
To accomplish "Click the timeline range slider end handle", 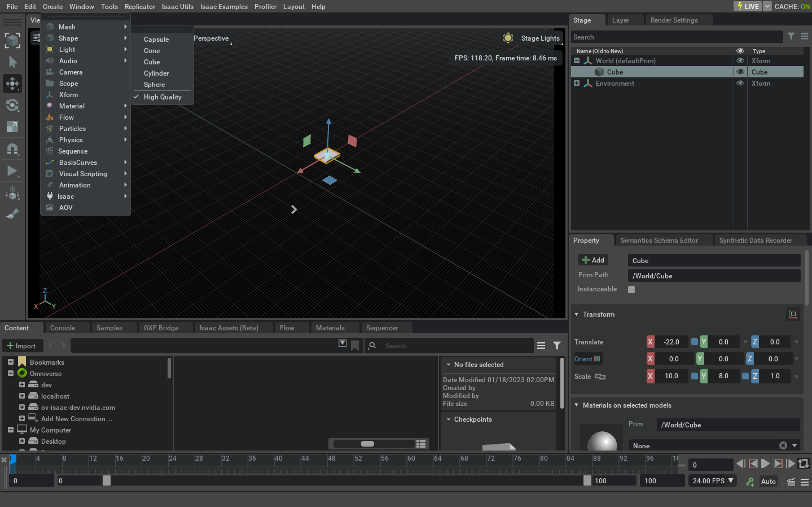I will coord(587,480).
